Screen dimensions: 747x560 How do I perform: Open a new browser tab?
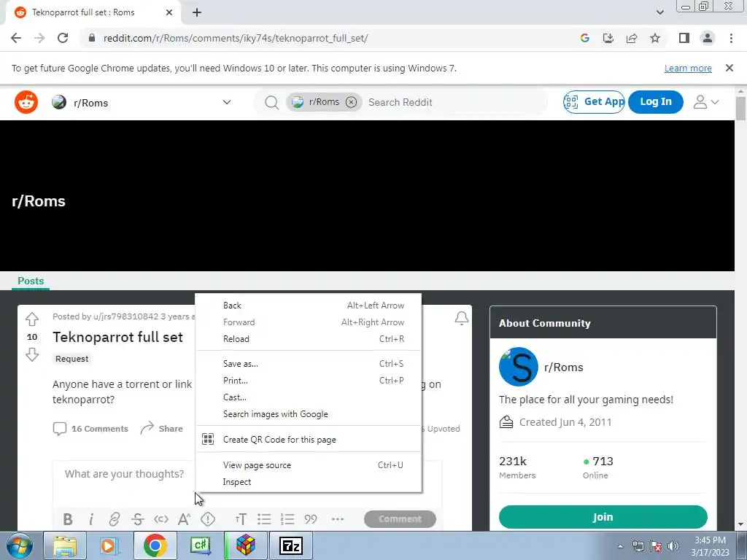pos(197,12)
